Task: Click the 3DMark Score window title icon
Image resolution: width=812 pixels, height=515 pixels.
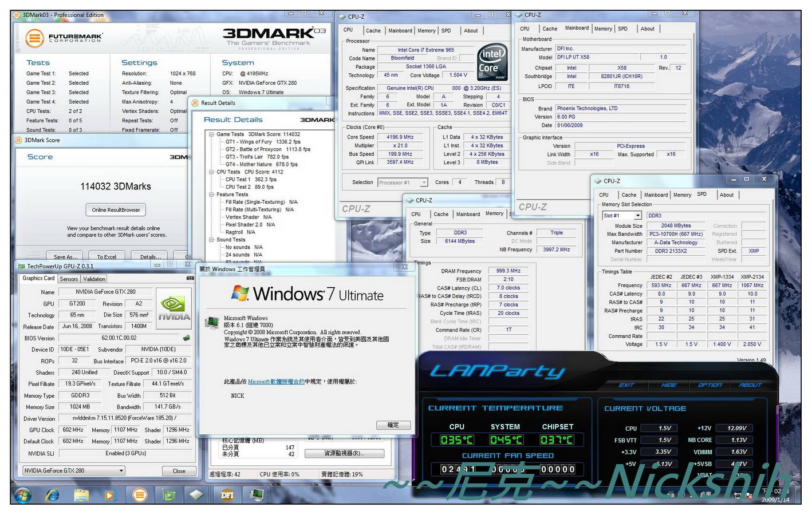Action: point(18,140)
